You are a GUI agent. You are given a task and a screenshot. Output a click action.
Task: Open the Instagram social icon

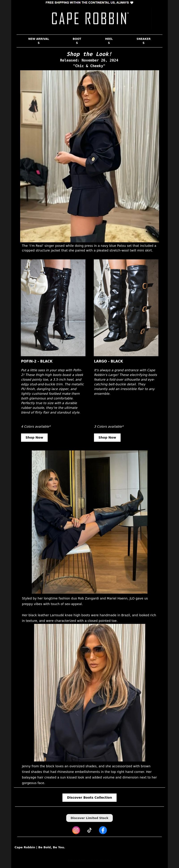click(x=76, y=830)
